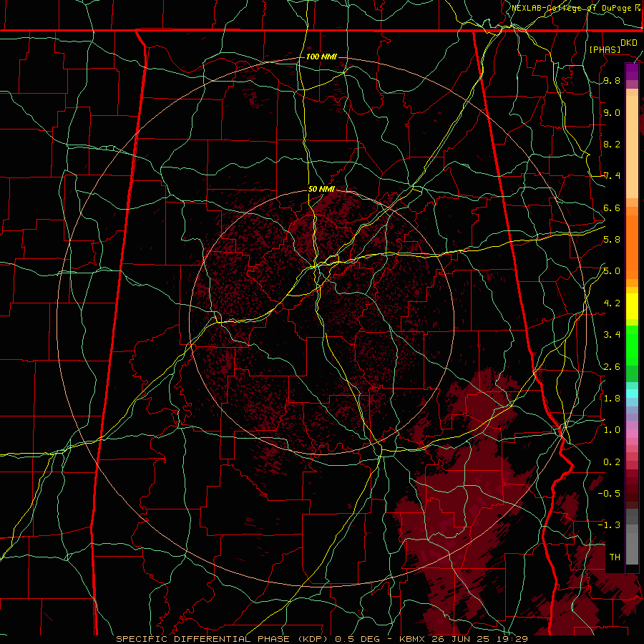644x644 pixels.
Task: Click the DKD product code label
Action: (629, 43)
